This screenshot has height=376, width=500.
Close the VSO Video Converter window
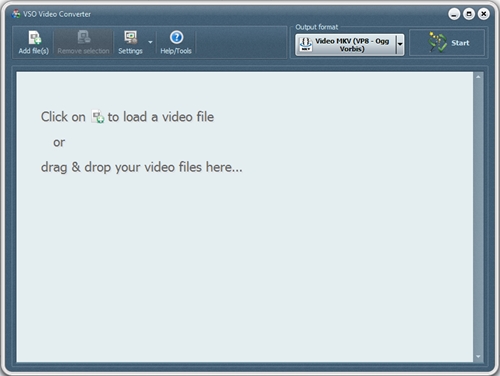(483, 14)
